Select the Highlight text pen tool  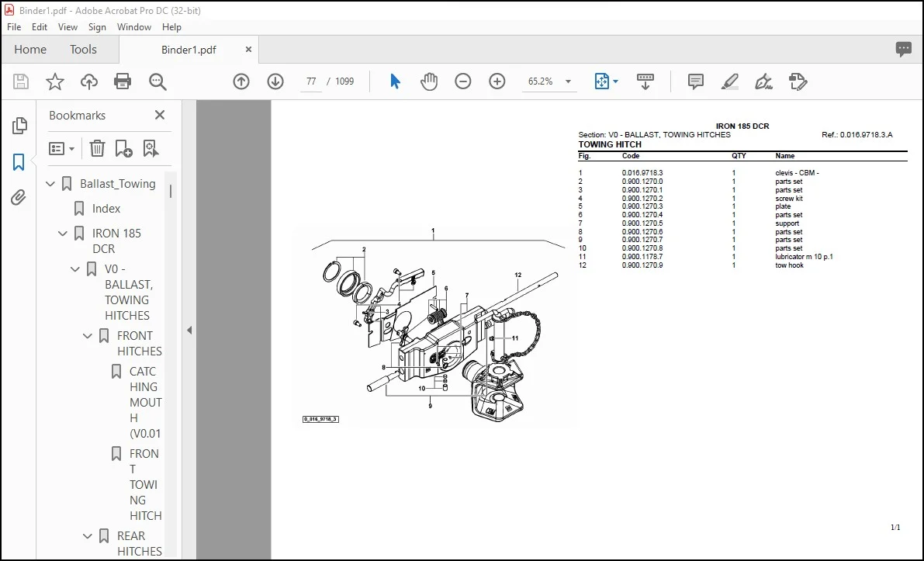(x=729, y=81)
